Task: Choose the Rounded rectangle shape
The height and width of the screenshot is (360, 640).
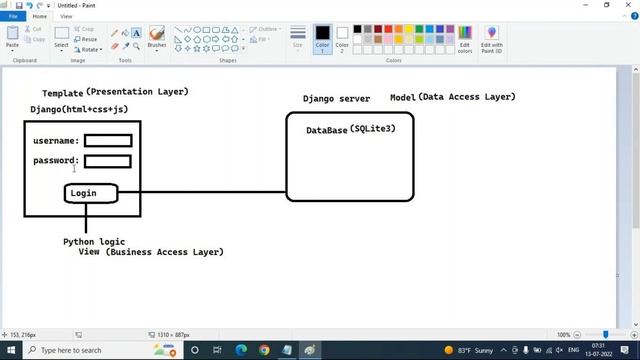Action: tap(216, 30)
